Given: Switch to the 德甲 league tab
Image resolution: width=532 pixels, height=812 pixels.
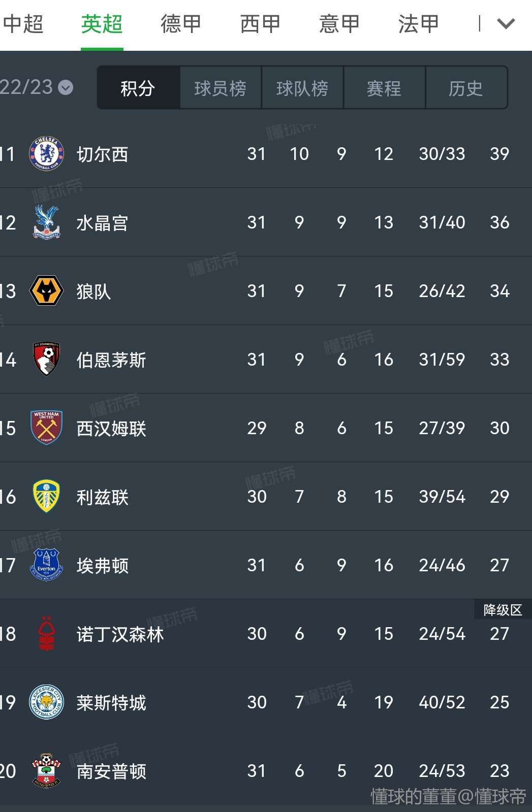Looking at the screenshot, I should tap(181, 24).
